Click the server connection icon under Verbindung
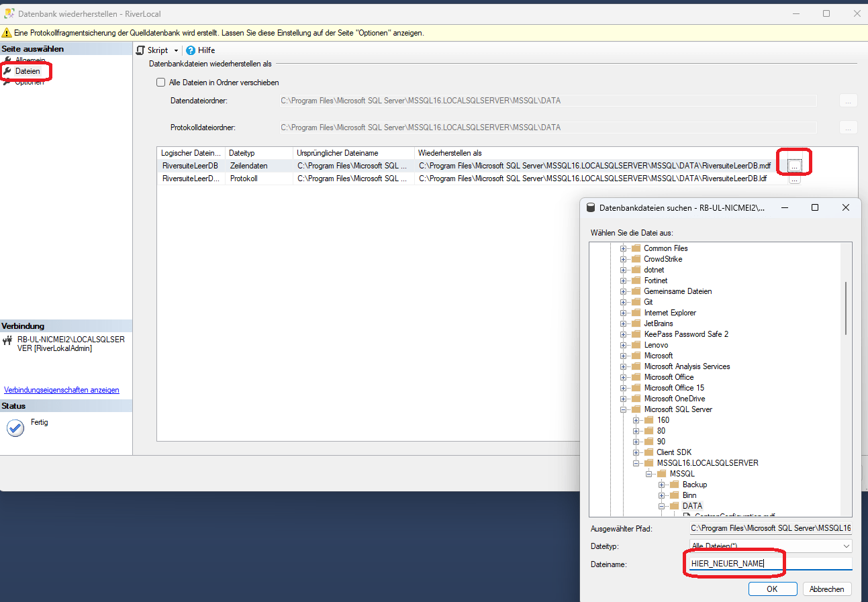 pos(8,340)
